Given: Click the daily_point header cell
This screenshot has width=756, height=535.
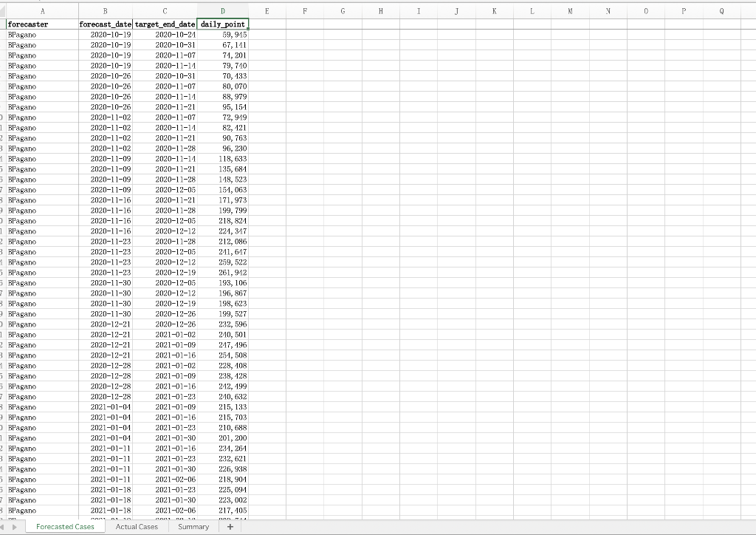Looking at the screenshot, I should tap(223, 24).
